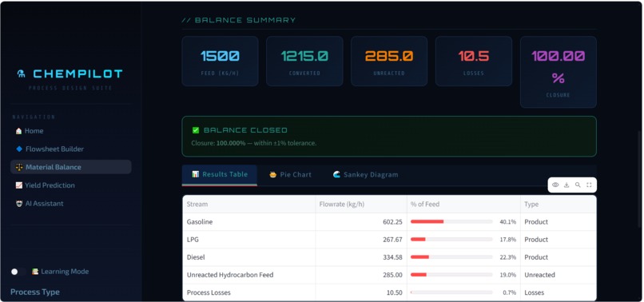
Task: Click the Process Losses cell
Action: (x=249, y=292)
